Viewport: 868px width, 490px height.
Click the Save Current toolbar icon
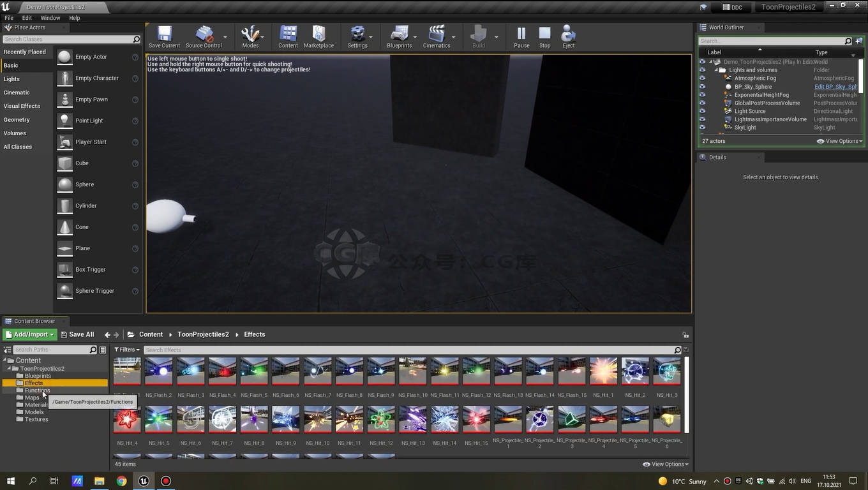tap(164, 36)
